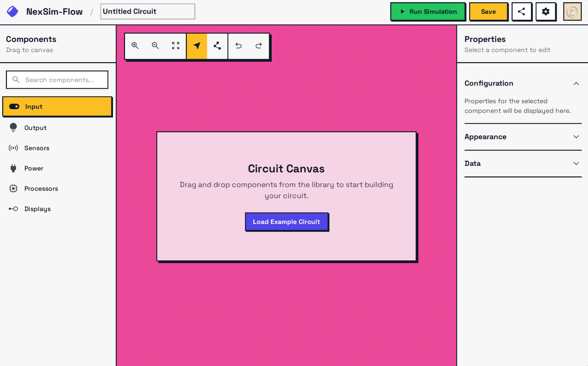Undo the last canvas action

click(x=238, y=46)
